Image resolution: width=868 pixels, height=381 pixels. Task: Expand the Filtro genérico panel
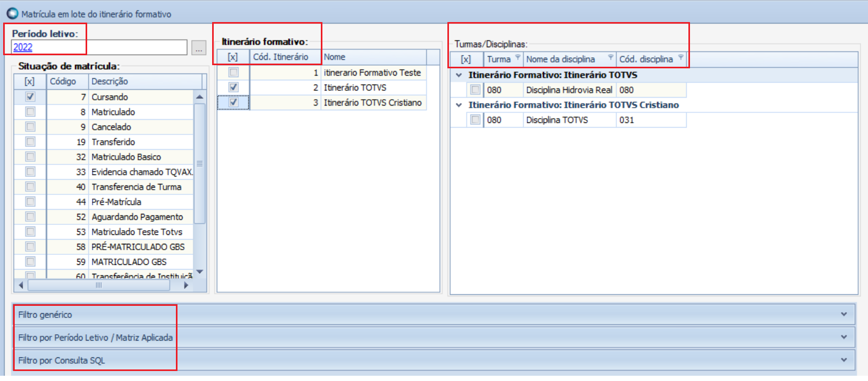844,314
